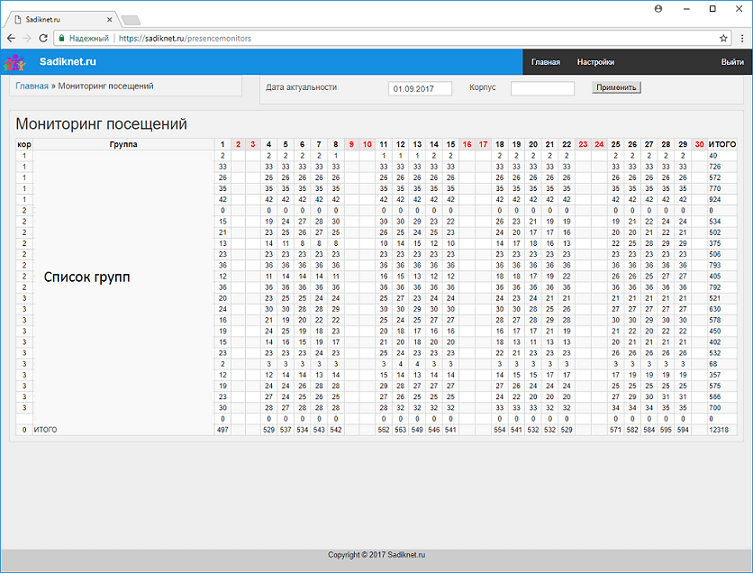This screenshot has width=753, height=573.
Task: Click the green secure padlock icon
Action: click(x=62, y=38)
